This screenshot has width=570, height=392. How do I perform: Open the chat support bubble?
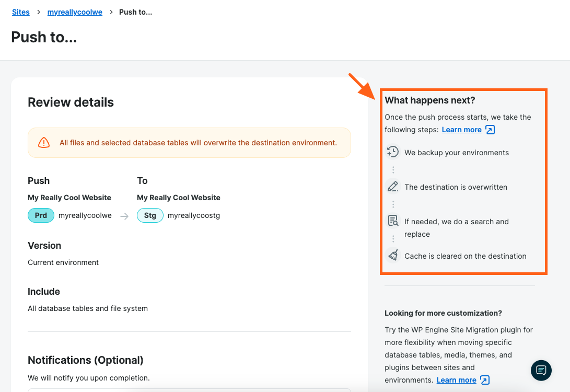pyautogui.click(x=541, y=371)
